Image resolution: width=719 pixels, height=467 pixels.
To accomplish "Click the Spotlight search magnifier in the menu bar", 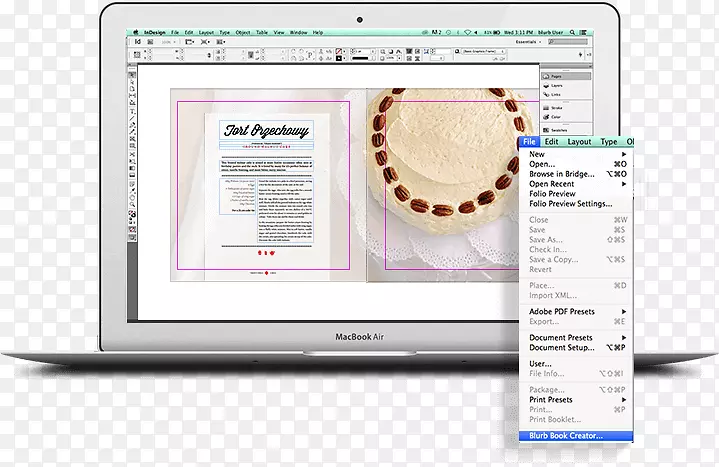I will (x=572, y=33).
